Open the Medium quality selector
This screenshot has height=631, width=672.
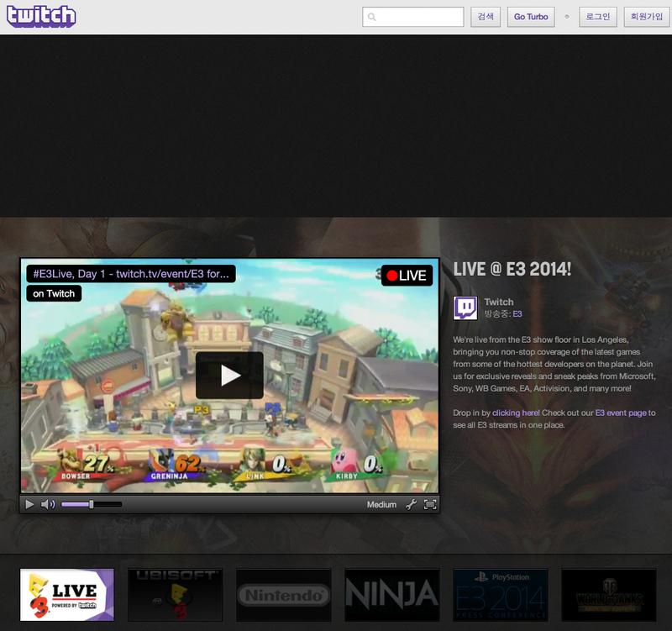pos(381,505)
